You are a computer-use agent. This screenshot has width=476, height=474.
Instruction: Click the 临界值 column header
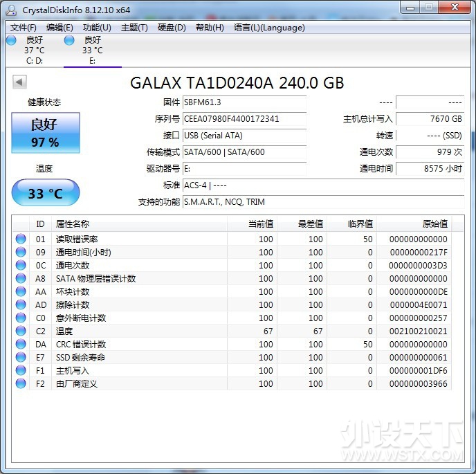[x=351, y=224]
